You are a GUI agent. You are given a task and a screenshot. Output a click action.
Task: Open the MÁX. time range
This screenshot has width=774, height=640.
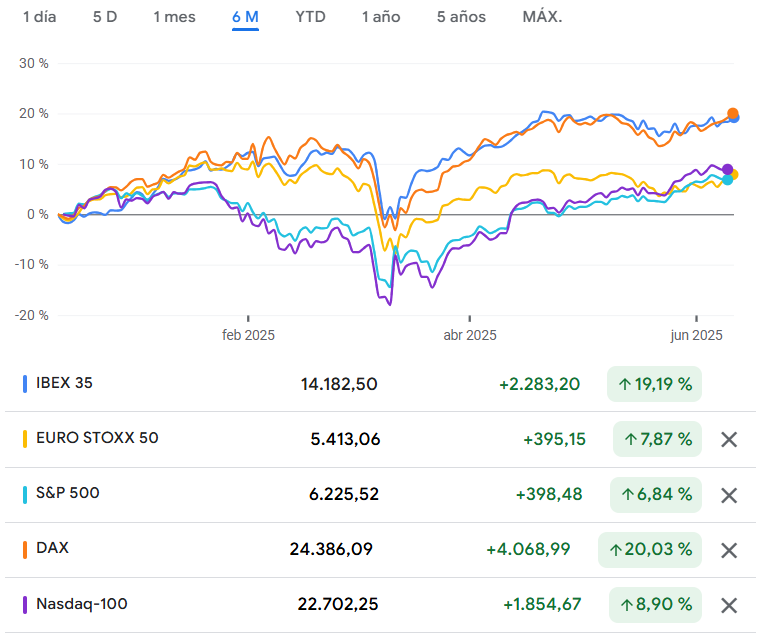pos(542,17)
